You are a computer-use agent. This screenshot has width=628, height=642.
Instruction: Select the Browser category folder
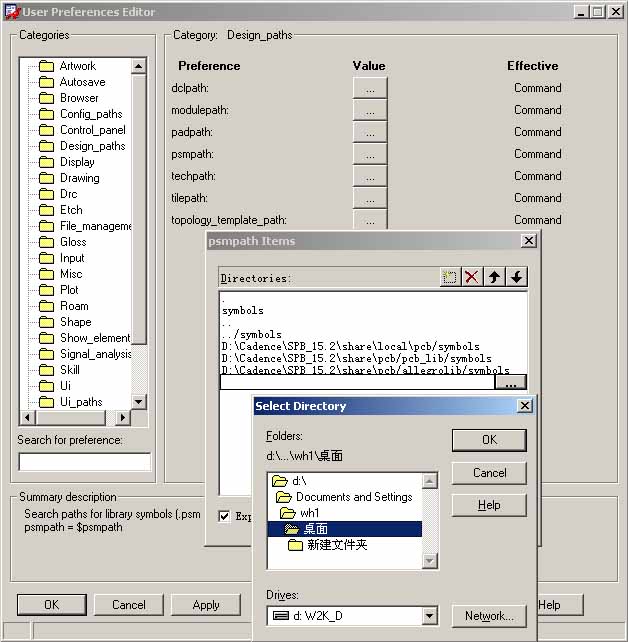[69, 98]
